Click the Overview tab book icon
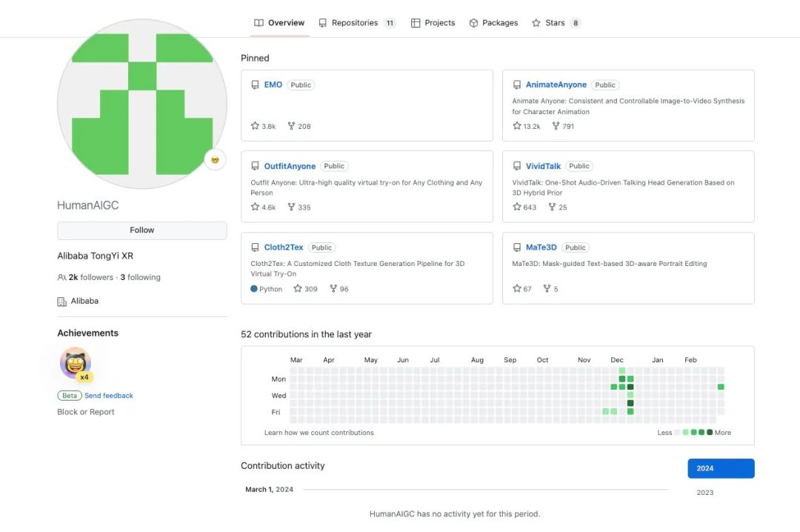 click(259, 23)
